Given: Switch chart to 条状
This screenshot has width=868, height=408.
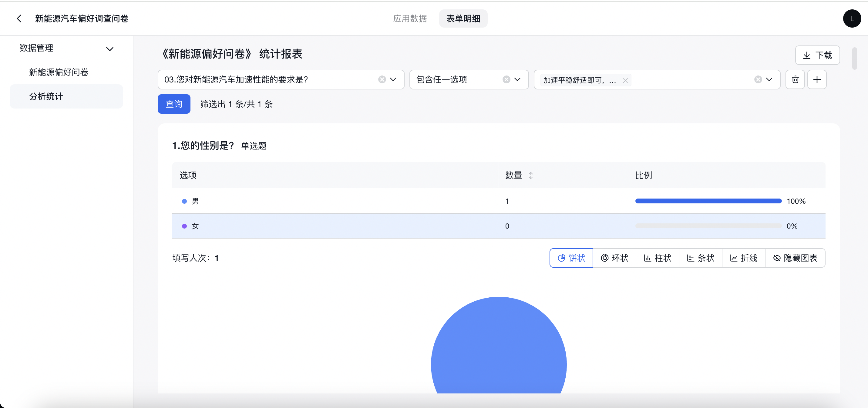Looking at the screenshot, I should tap(701, 258).
